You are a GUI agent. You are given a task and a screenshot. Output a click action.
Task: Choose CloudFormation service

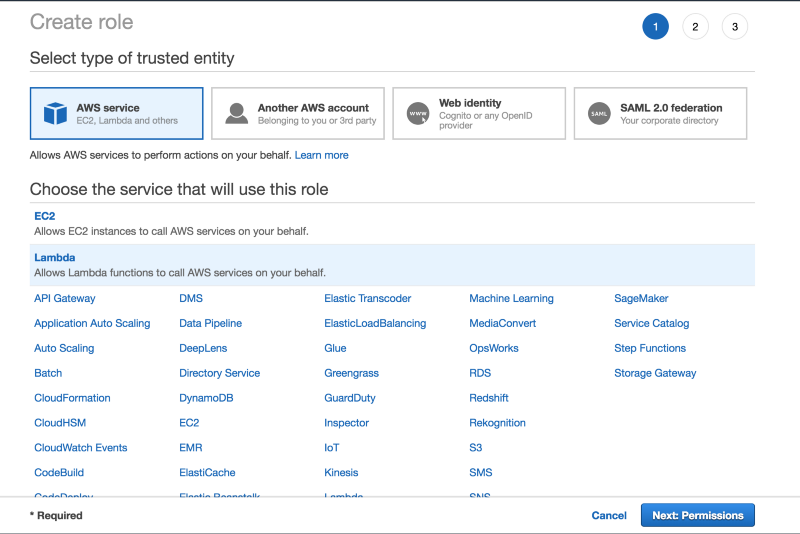[x=72, y=398]
